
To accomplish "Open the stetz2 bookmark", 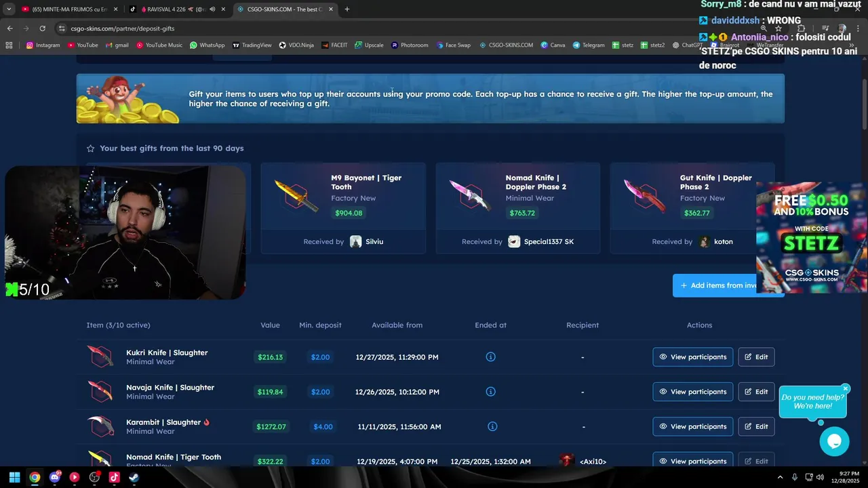I will [x=652, y=45].
